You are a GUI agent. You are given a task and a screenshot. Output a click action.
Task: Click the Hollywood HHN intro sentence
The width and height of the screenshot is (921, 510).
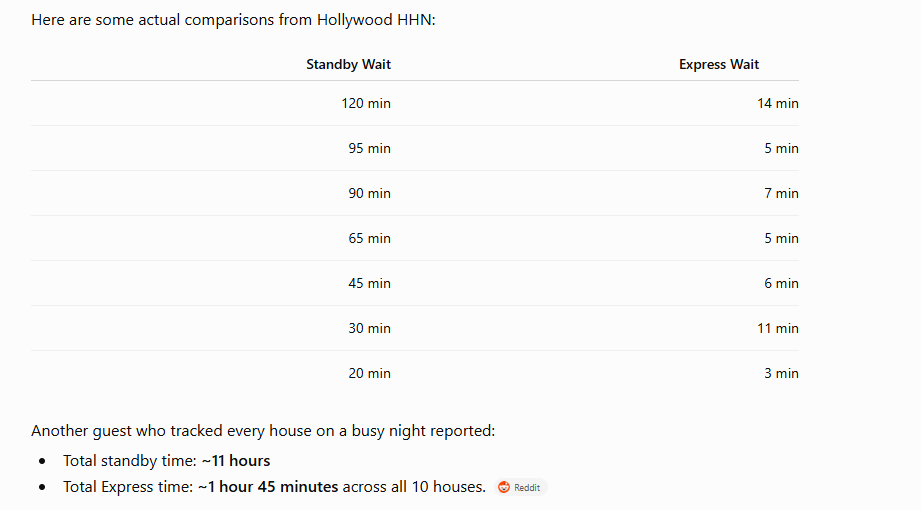pos(233,20)
